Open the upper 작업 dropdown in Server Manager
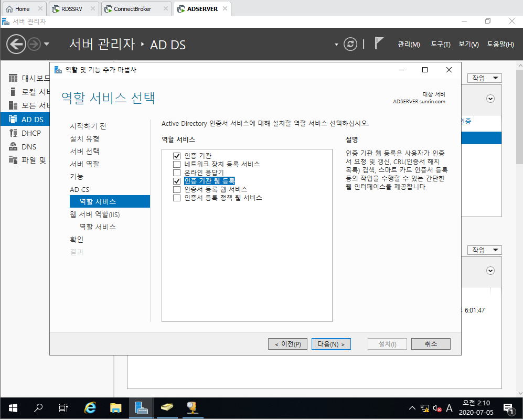 click(485, 78)
